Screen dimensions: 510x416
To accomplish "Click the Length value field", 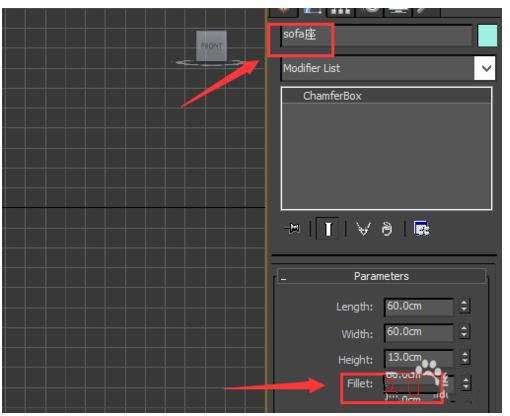I will click(x=419, y=306).
